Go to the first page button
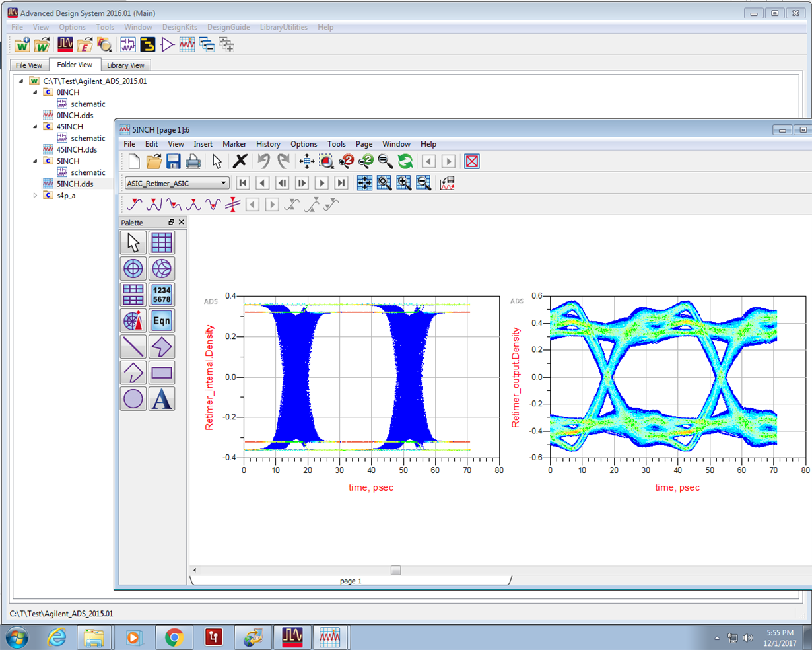Screen dimensions: 812x650 pyautogui.click(x=243, y=183)
